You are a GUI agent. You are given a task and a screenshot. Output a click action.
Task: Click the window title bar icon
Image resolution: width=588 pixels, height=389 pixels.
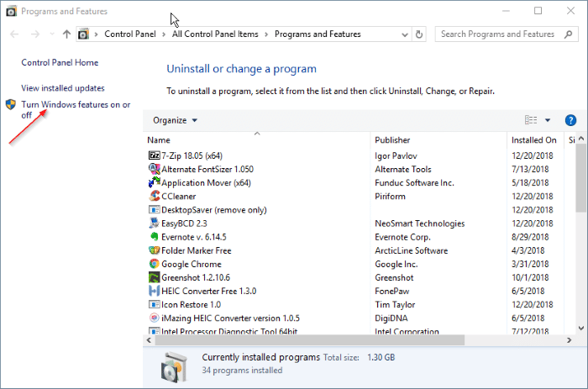pos(11,11)
